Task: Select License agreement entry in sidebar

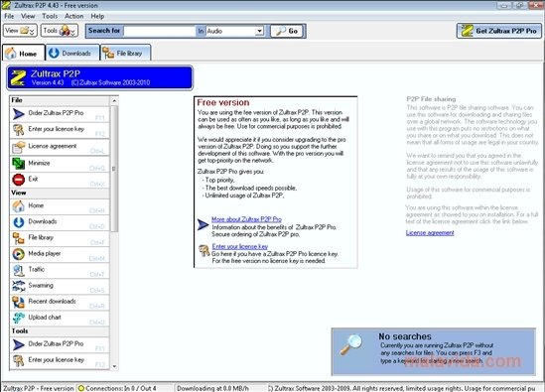Action: pyautogui.click(x=60, y=147)
